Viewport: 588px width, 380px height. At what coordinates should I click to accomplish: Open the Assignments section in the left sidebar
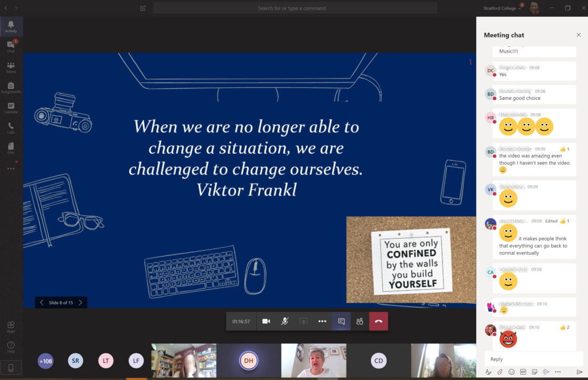coord(10,86)
